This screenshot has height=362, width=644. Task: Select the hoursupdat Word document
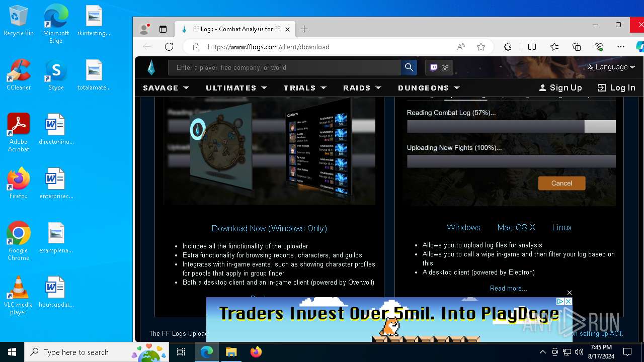tap(56, 292)
